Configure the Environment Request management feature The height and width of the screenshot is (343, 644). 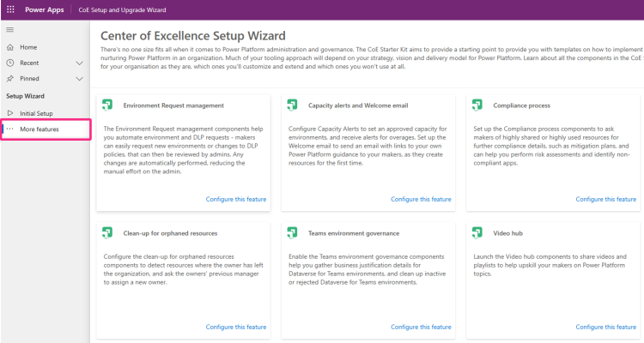[236, 199]
